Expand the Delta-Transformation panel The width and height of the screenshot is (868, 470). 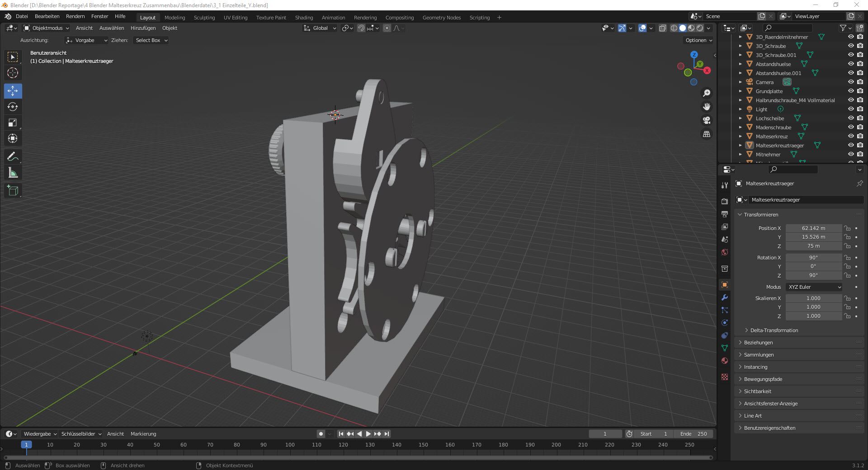pos(774,330)
